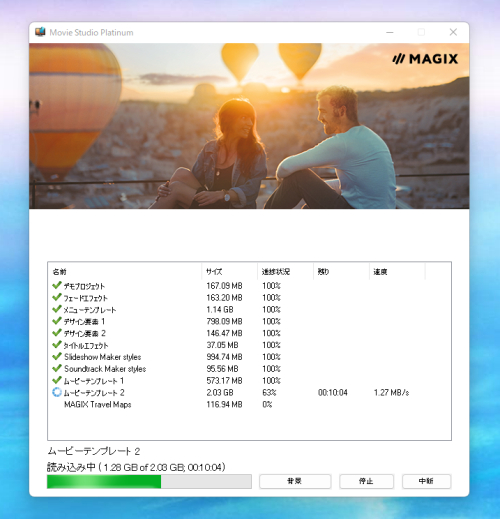
Task: Click the ムービーテンプレート 2 label above the progress bar
Action: click(94, 451)
